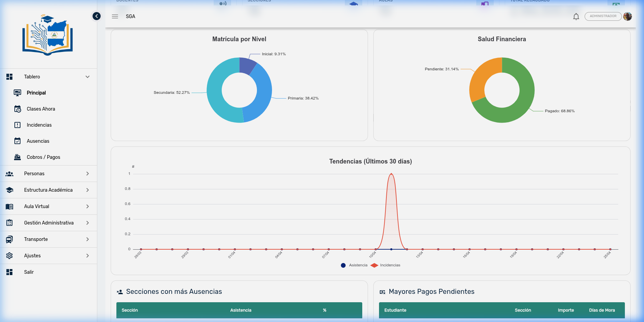Click the Transporte bus icon
Image resolution: width=644 pixels, height=322 pixels.
point(9,239)
